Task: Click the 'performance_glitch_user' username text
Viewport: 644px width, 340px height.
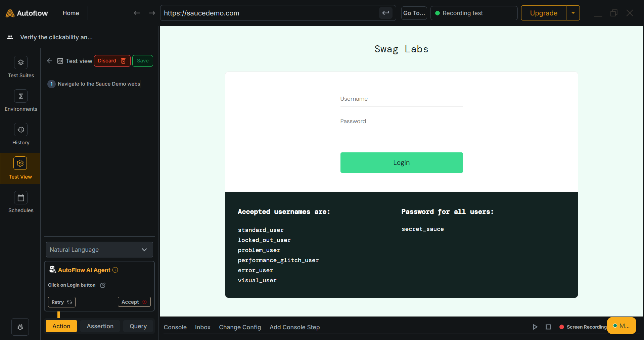Action: 278,260
